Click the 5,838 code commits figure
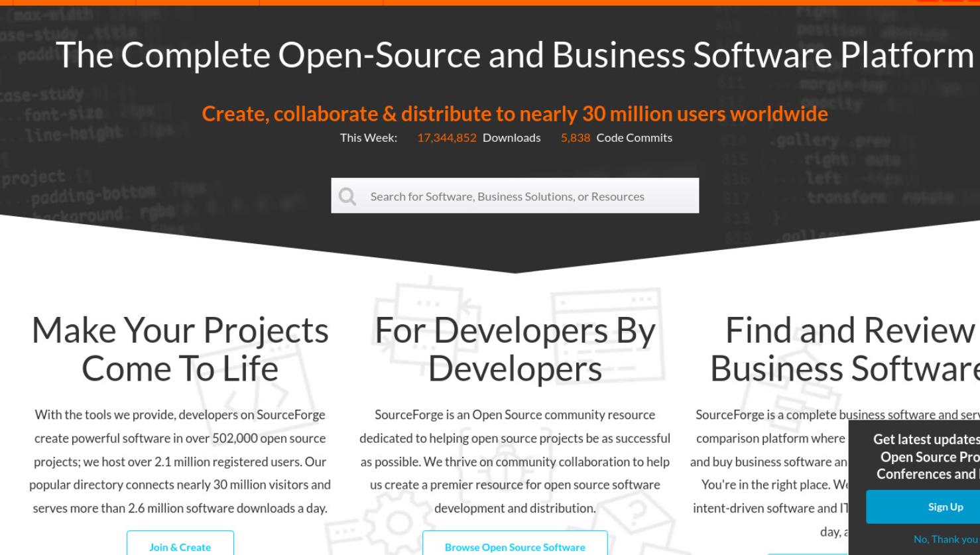This screenshot has height=555, width=980. 576,138
